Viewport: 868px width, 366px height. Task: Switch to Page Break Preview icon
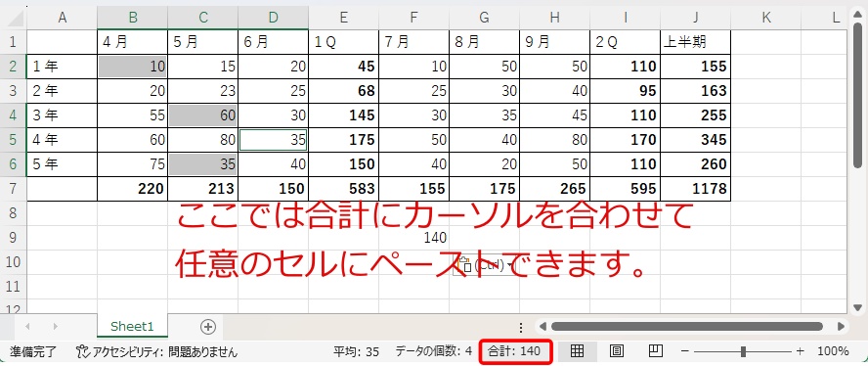point(656,351)
